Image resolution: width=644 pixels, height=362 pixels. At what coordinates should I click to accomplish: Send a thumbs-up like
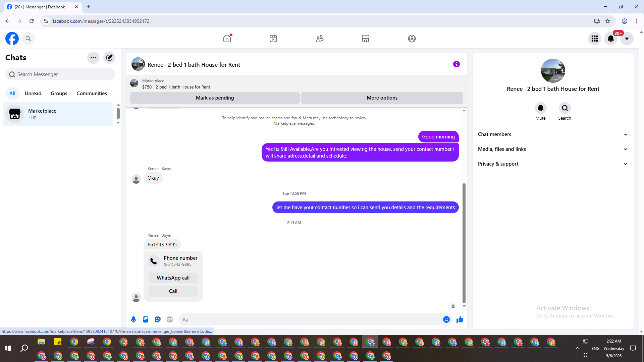tap(460, 319)
